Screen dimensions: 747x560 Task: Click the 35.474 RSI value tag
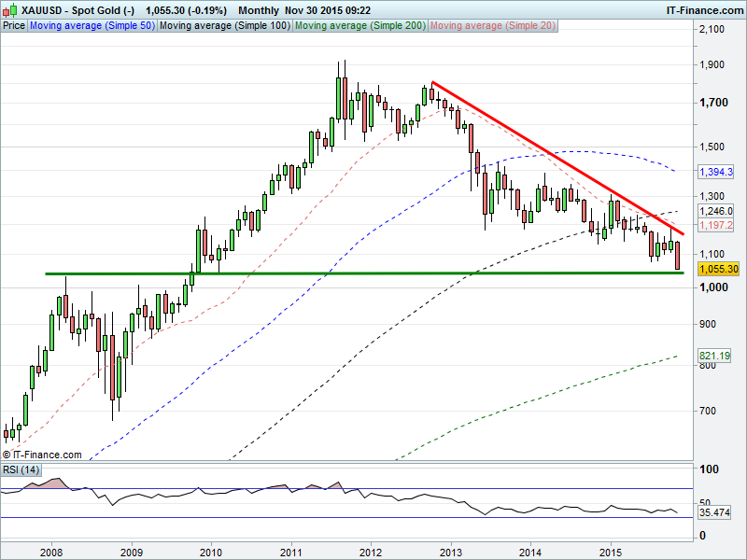pos(714,512)
